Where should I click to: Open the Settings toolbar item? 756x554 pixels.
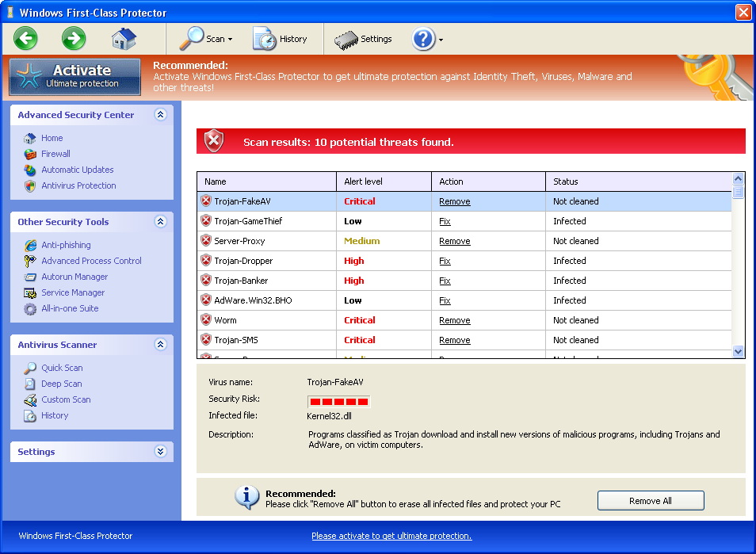point(364,38)
